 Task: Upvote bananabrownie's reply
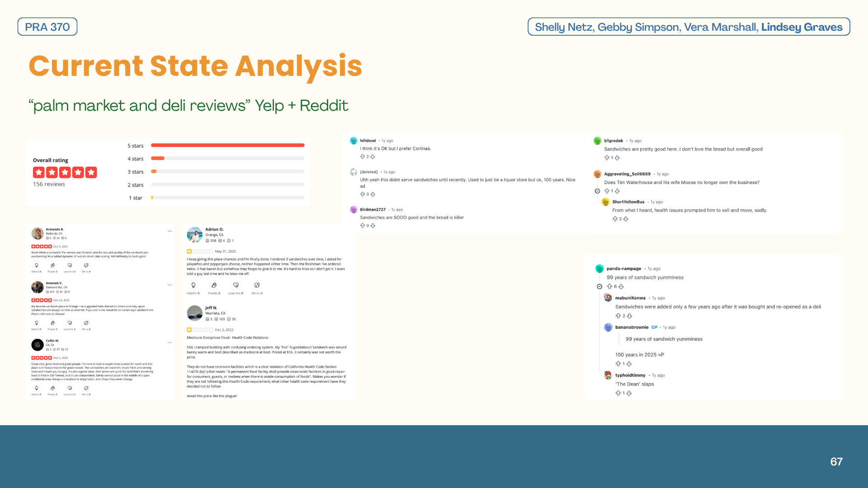point(618,364)
